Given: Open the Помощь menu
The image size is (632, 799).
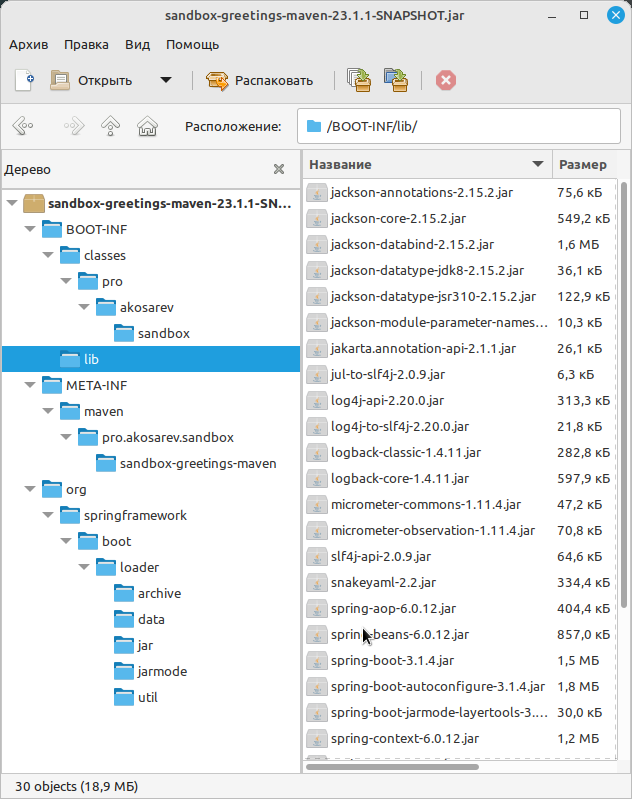Looking at the screenshot, I should pos(192,45).
